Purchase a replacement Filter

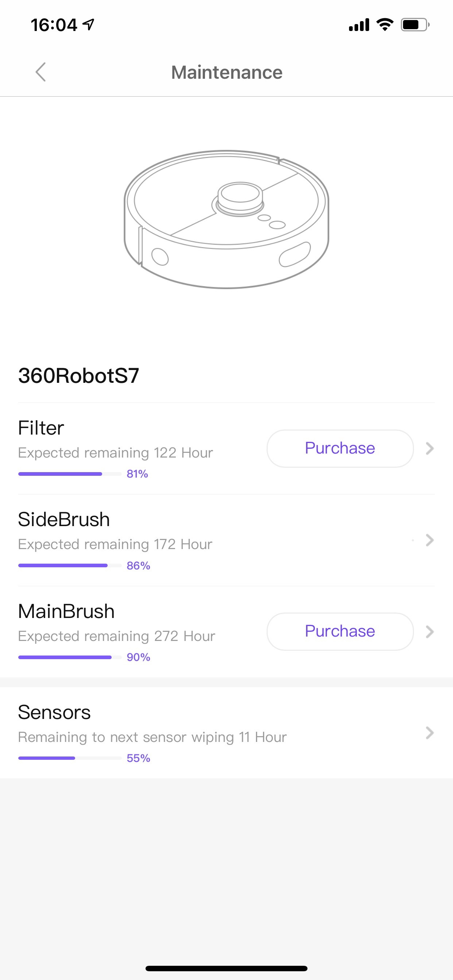pyautogui.click(x=340, y=448)
